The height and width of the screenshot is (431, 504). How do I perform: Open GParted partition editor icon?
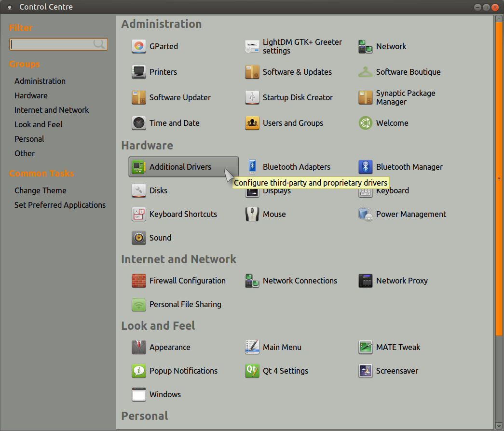138,46
